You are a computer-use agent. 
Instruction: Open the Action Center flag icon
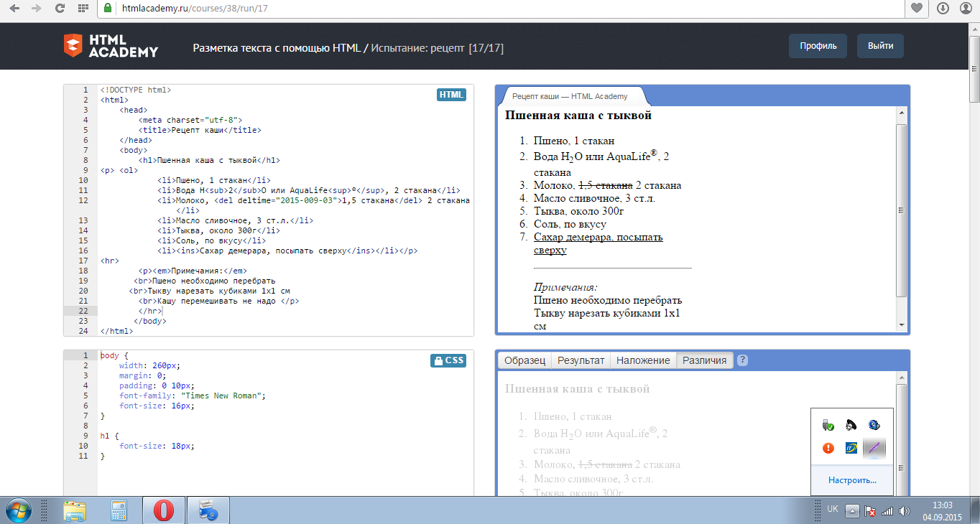[x=869, y=511]
